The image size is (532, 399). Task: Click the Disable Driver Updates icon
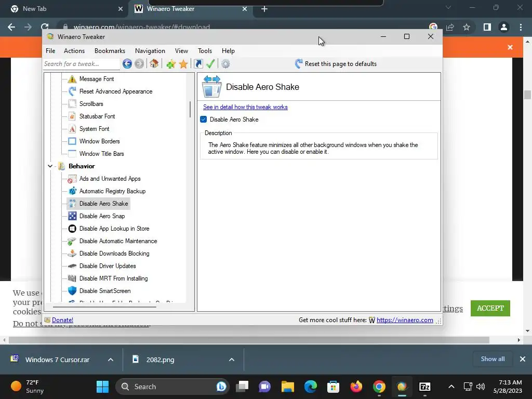[72, 266]
